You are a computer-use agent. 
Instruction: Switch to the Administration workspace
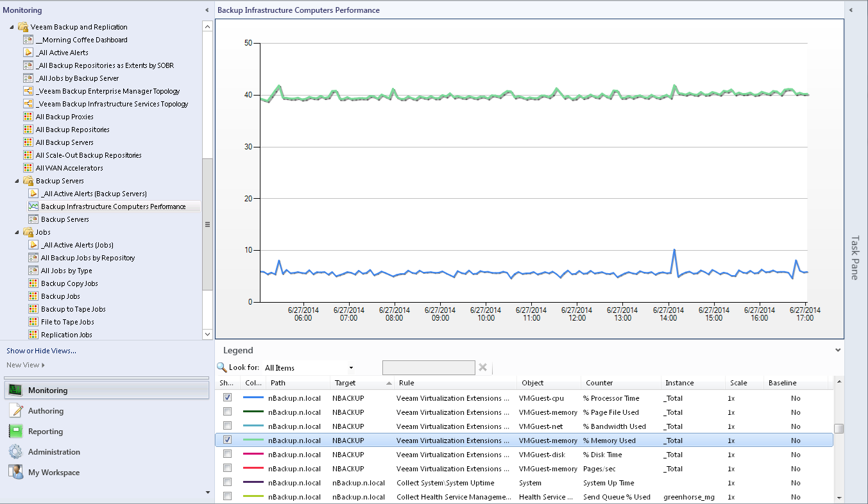pos(107,451)
